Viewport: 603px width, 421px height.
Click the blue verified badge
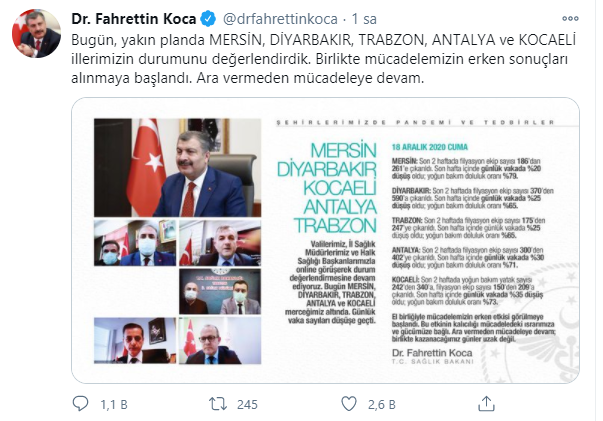coord(208,19)
